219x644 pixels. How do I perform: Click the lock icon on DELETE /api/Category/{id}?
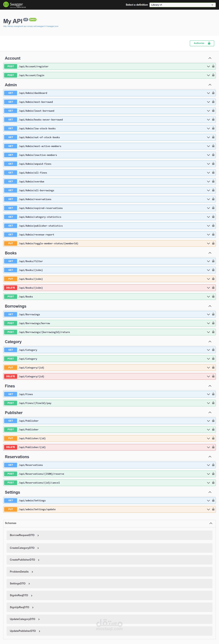(x=213, y=376)
